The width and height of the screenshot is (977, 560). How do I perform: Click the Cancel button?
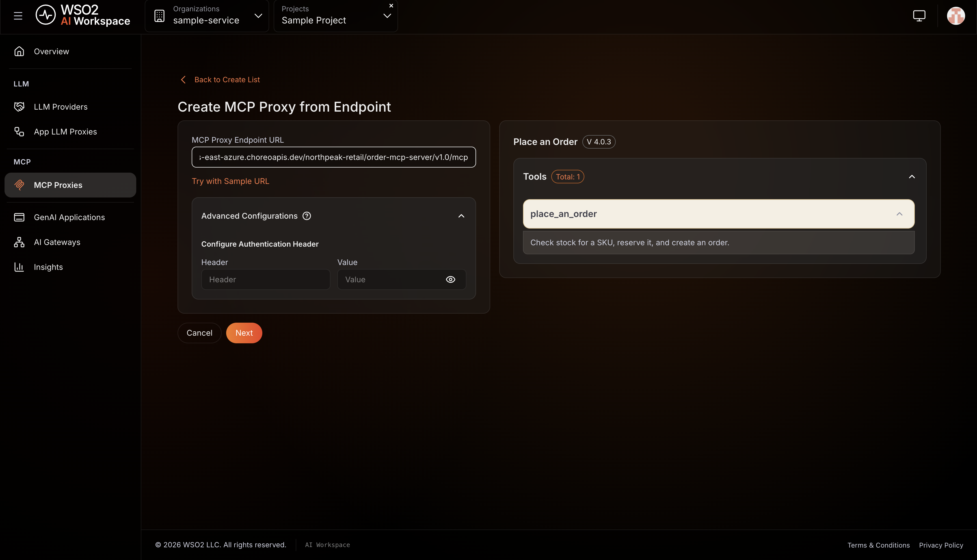199,333
